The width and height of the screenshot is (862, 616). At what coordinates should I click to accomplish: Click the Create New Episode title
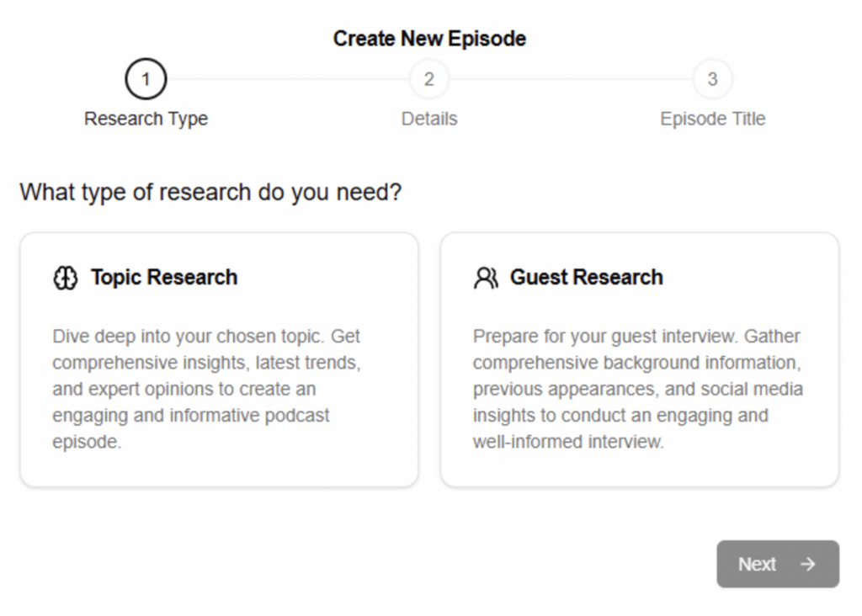click(x=429, y=39)
